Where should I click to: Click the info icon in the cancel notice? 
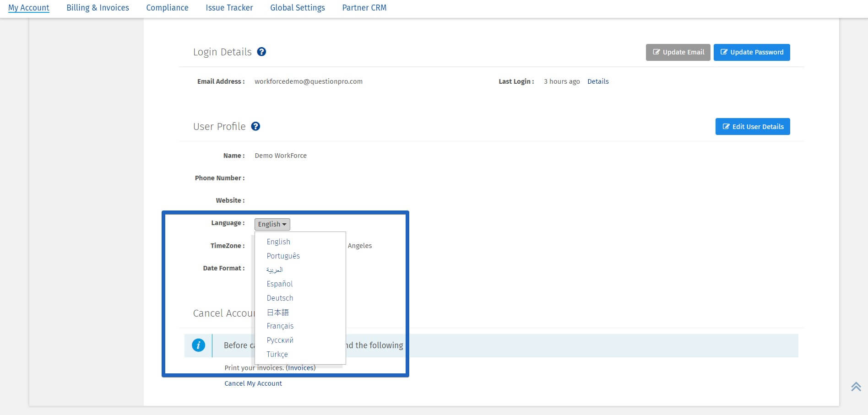pos(199,345)
